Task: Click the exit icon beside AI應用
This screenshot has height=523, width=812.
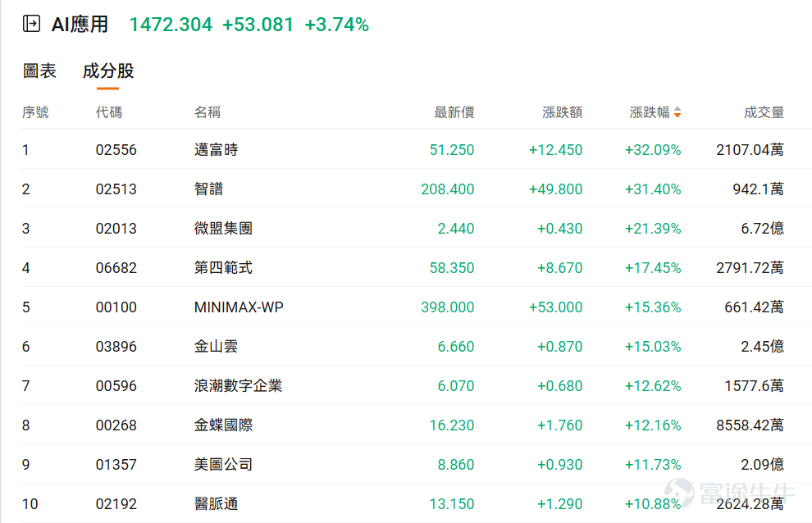Action: pyautogui.click(x=32, y=24)
